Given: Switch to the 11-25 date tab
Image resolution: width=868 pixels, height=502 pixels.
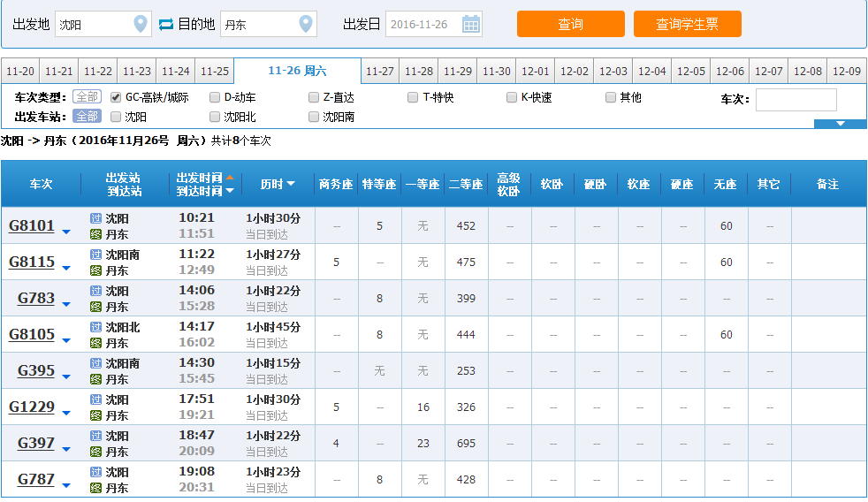Looking at the screenshot, I should click(x=214, y=71).
